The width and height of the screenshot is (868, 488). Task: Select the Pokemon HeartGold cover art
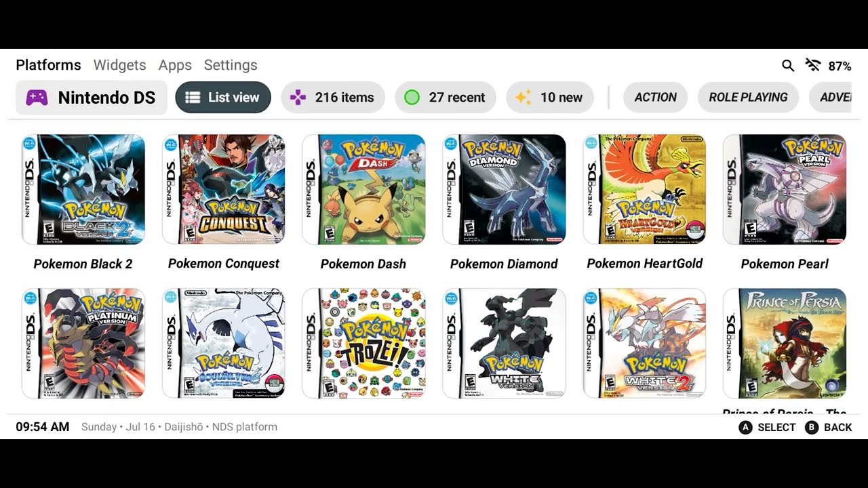tap(644, 189)
